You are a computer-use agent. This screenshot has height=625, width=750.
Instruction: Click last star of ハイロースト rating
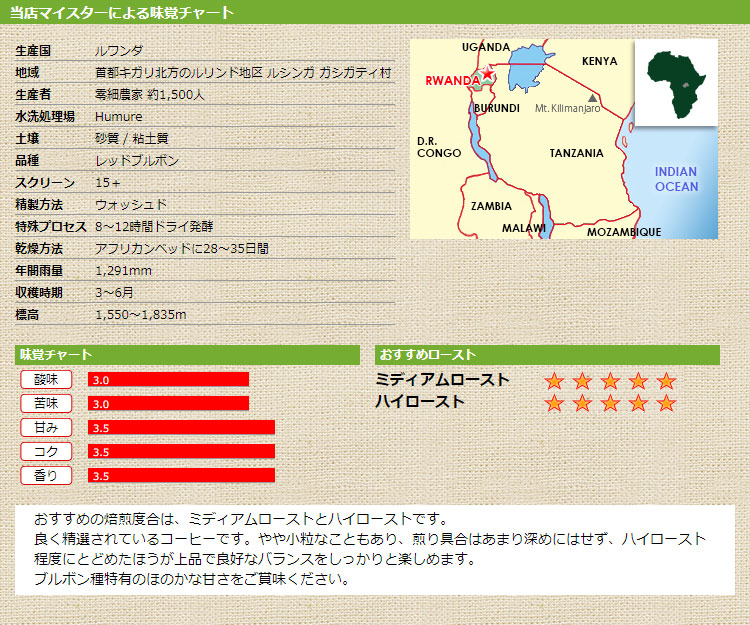pyautogui.click(x=666, y=403)
